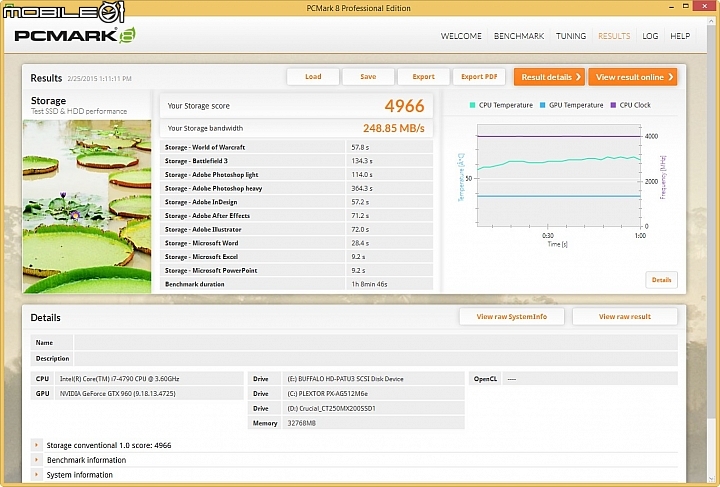
Task: Click the storage score value 4966
Action: coord(404,106)
